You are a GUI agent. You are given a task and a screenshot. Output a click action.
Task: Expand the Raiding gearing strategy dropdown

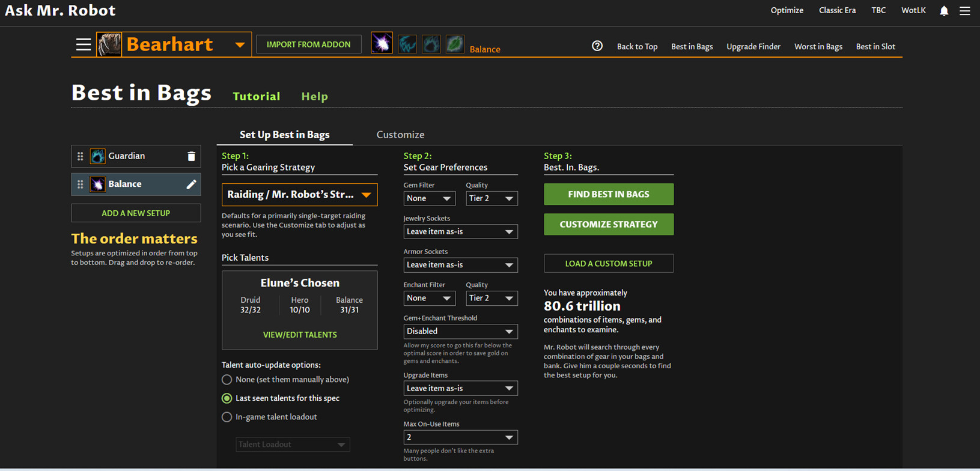click(299, 195)
